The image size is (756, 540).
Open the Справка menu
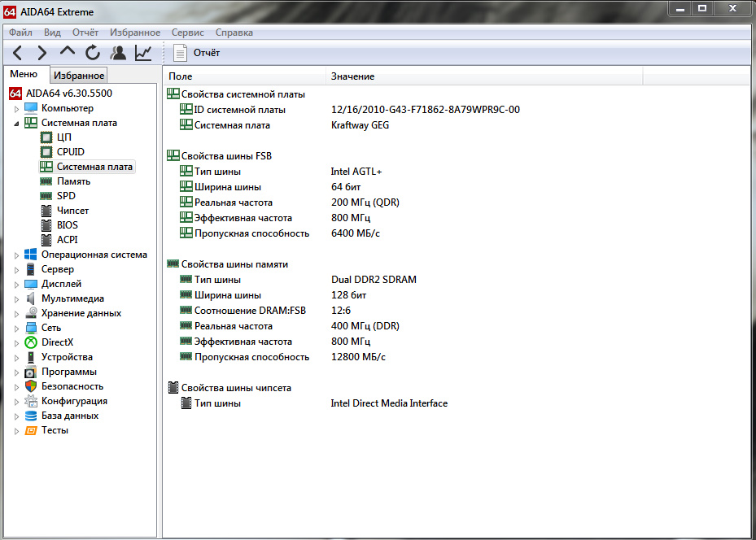click(x=234, y=33)
